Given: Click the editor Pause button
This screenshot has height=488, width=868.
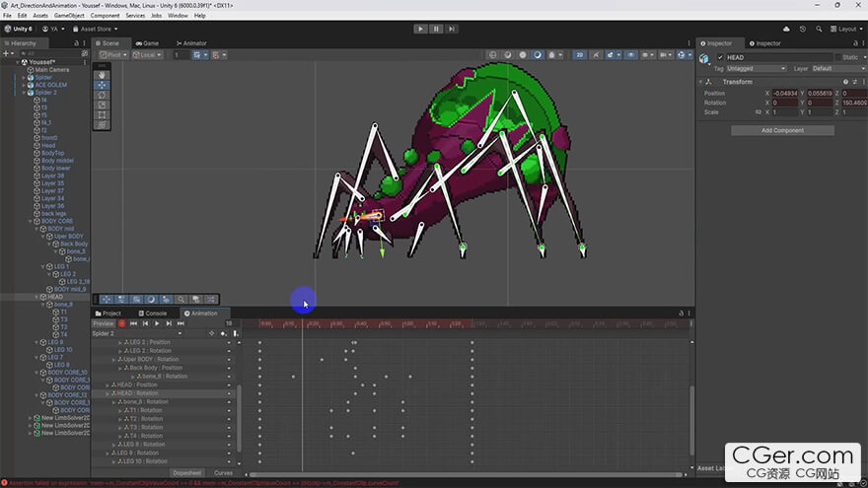Looking at the screenshot, I should click(x=436, y=29).
